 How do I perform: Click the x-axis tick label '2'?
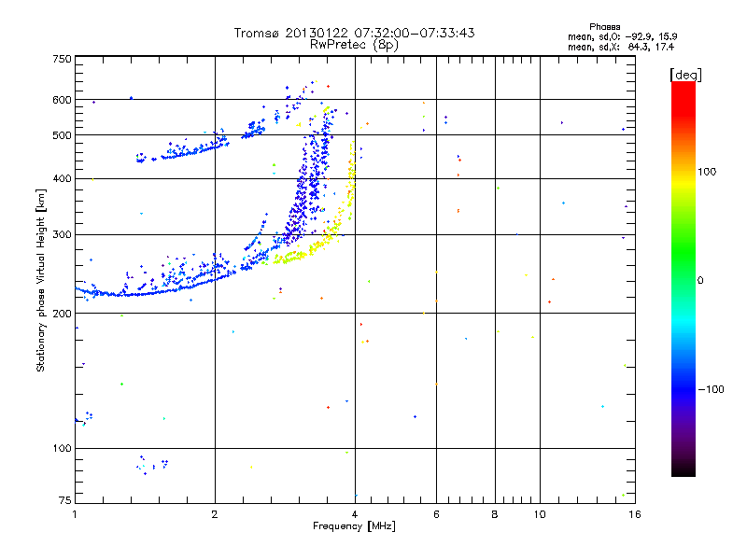tap(215, 514)
